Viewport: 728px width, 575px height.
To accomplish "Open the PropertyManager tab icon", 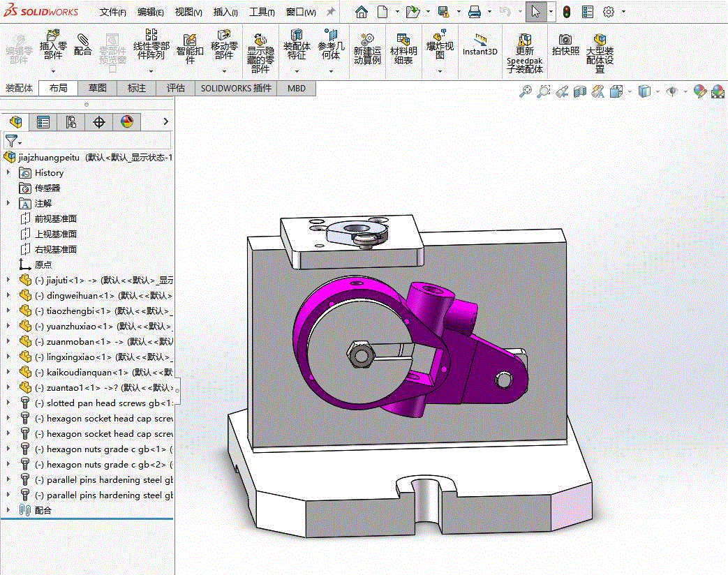I will pos(43,121).
